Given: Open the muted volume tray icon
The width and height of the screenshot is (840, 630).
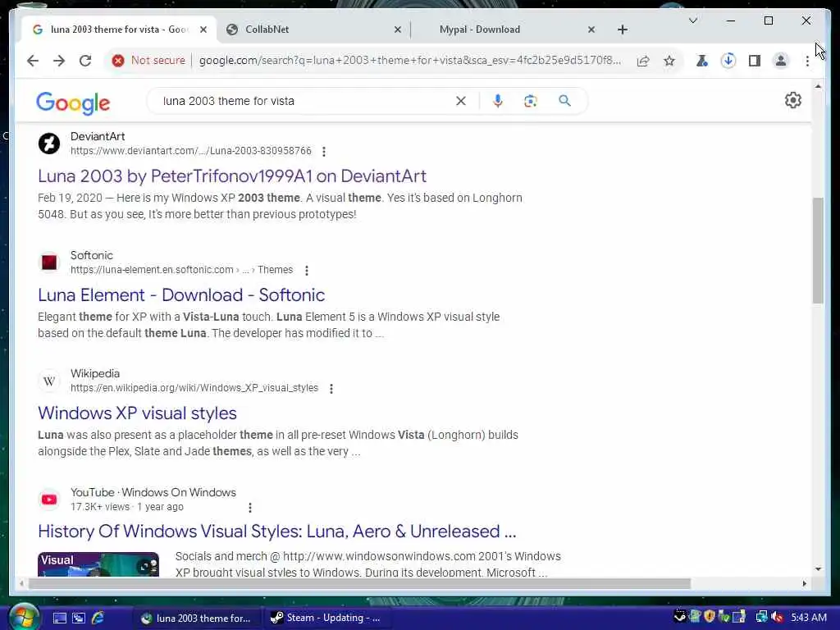Looking at the screenshot, I should pyautogui.click(x=777, y=617).
